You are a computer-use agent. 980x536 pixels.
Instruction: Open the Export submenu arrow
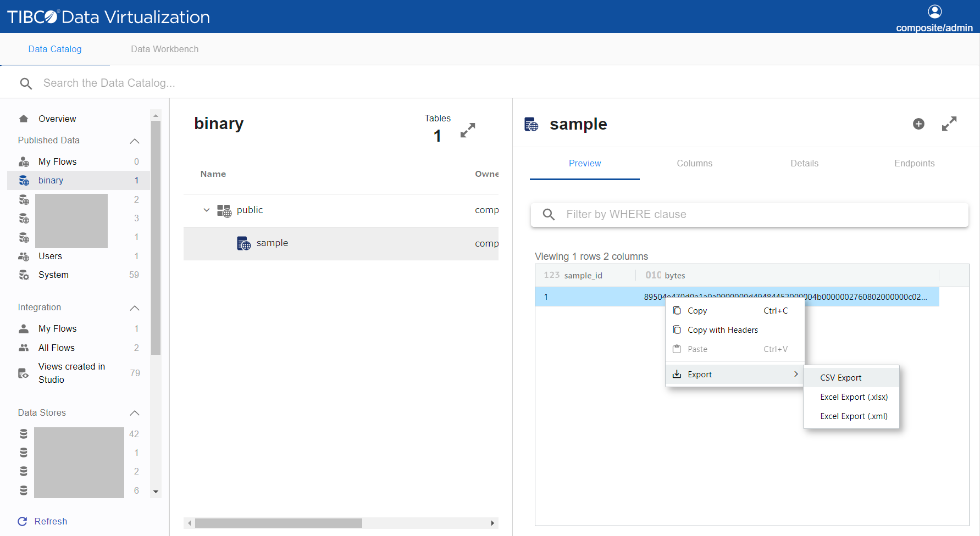coord(796,374)
